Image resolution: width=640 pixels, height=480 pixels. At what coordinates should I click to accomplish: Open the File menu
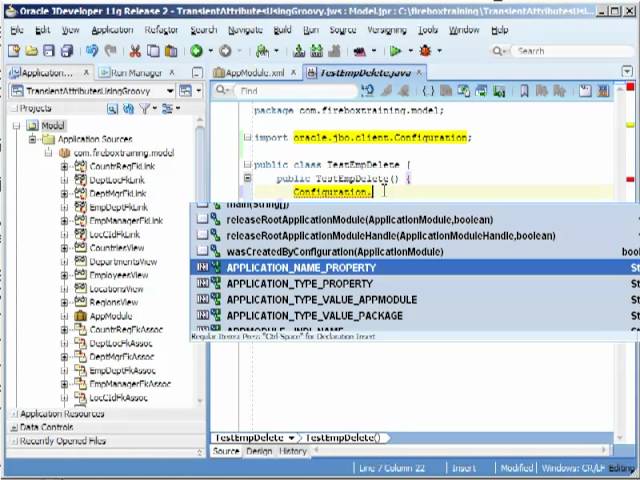17,30
